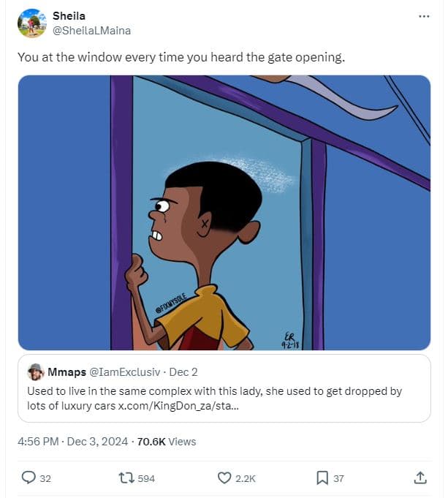The width and height of the screenshot is (448, 498).
Task: Click the 32 replies count
Action: pyautogui.click(x=45, y=478)
